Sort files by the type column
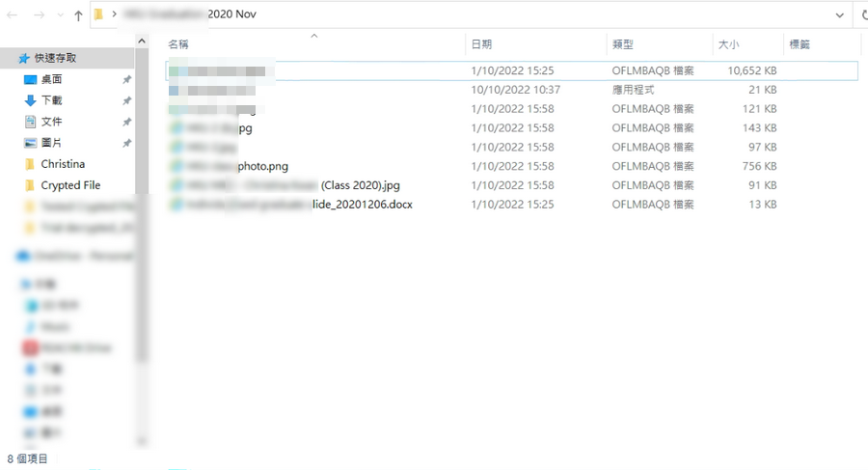The height and width of the screenshot is (470, 868). click(x=622, y=44)
